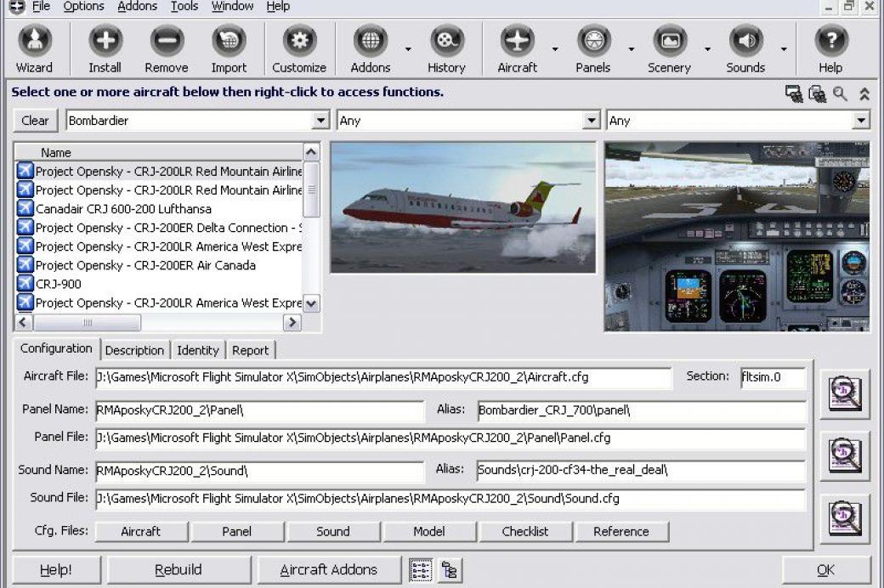Click the Install toolbar button
Viewport: 884px width, 588px height.
coord(105,49)
